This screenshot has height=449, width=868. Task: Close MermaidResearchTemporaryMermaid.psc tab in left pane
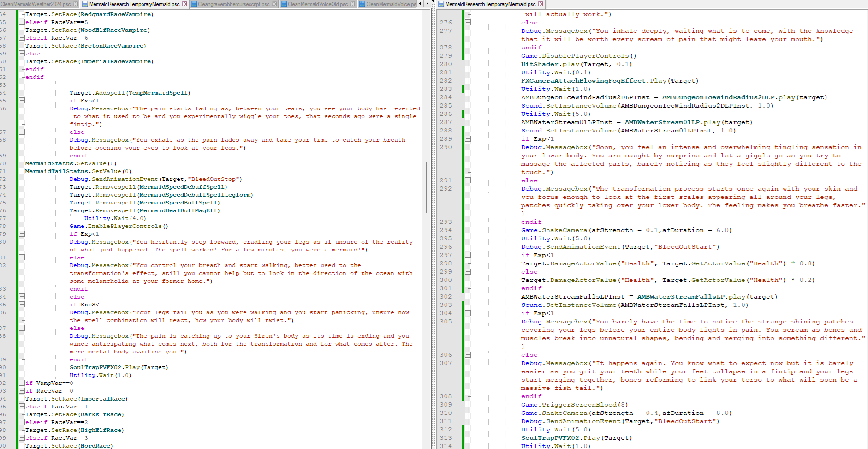tap(184, 4)
